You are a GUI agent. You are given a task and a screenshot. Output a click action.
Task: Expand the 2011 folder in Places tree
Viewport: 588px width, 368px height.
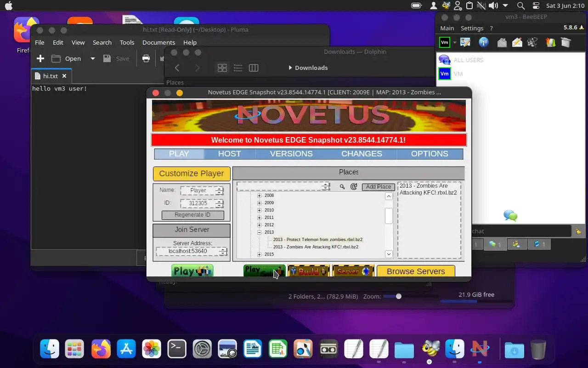[x=259, y=218]
